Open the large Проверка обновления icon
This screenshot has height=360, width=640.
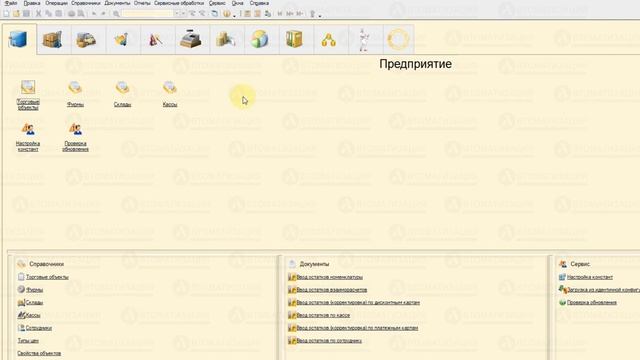(x=75, y=137)
